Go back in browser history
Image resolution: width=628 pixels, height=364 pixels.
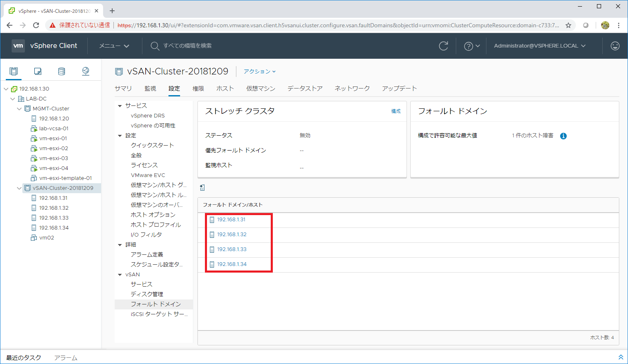10,25
